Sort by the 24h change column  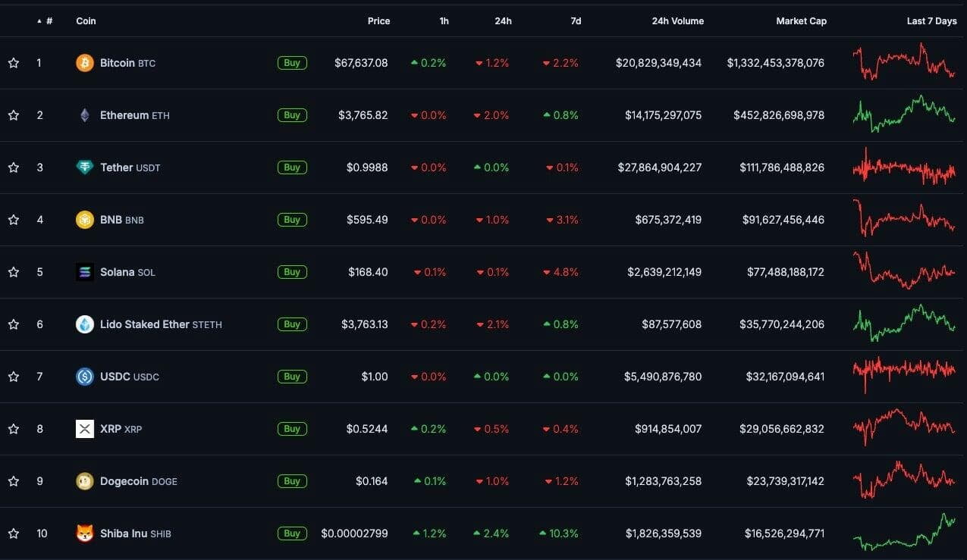click(504, 21)
